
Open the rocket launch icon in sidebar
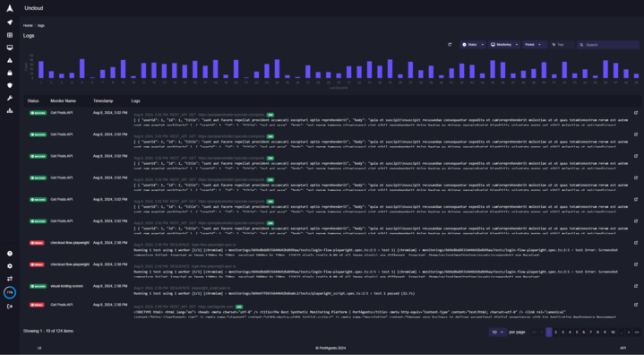pyautogui.click(x=10, y=22)
